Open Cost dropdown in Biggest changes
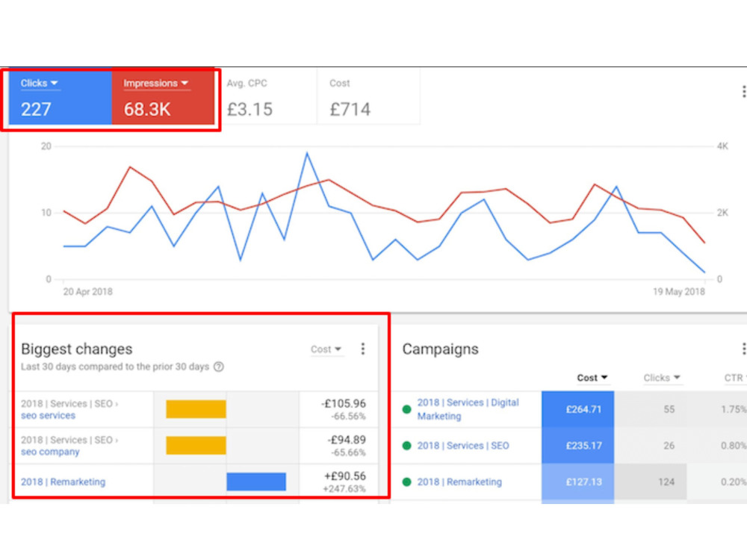This screenshot has height=560, width=747. pos(326,349)
